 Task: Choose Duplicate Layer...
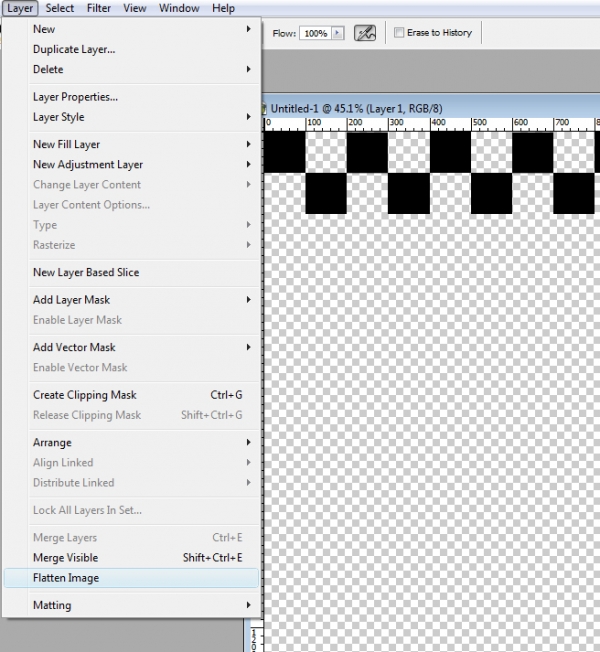click(131, 49)
